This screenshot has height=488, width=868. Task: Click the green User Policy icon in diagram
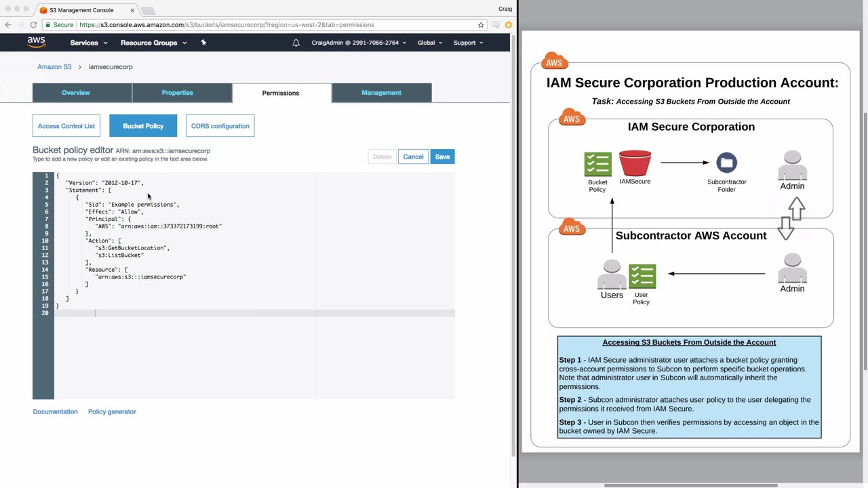point(642,277)
